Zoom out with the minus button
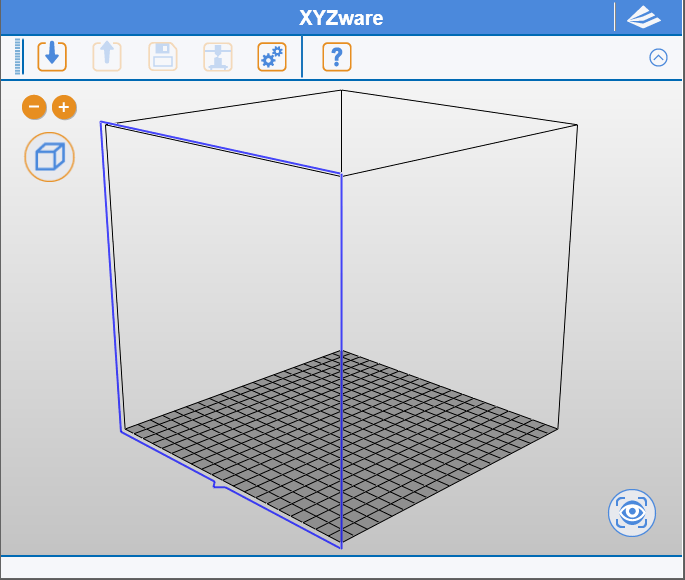The image size is (685, 580). click(x=34, y=107)
